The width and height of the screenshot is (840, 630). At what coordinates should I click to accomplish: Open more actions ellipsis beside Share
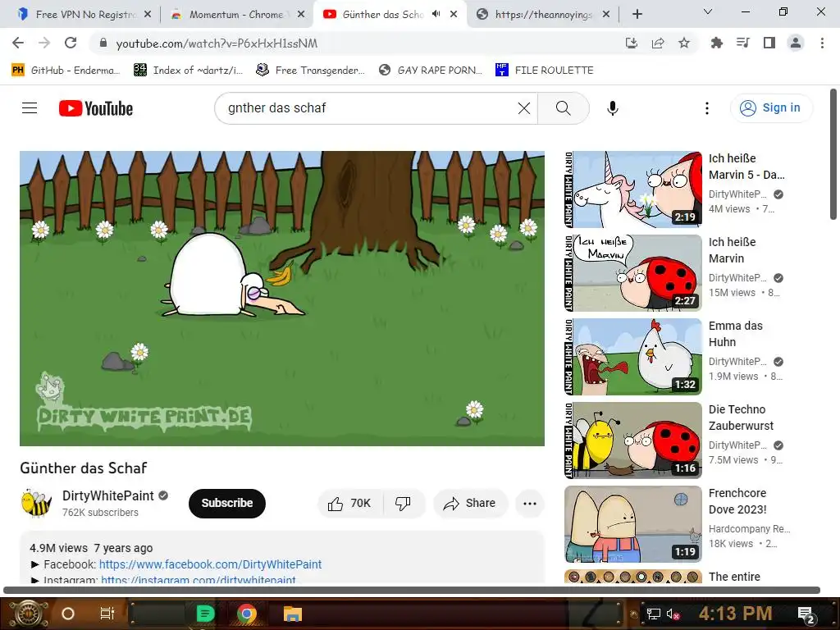530,504
